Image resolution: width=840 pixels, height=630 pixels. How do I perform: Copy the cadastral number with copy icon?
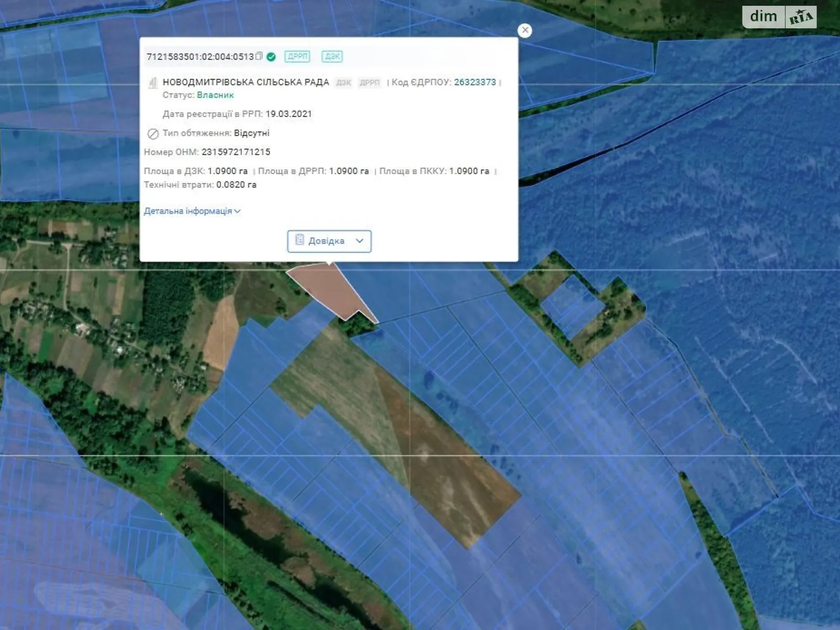pyautogui.click(x=259, y=56)
